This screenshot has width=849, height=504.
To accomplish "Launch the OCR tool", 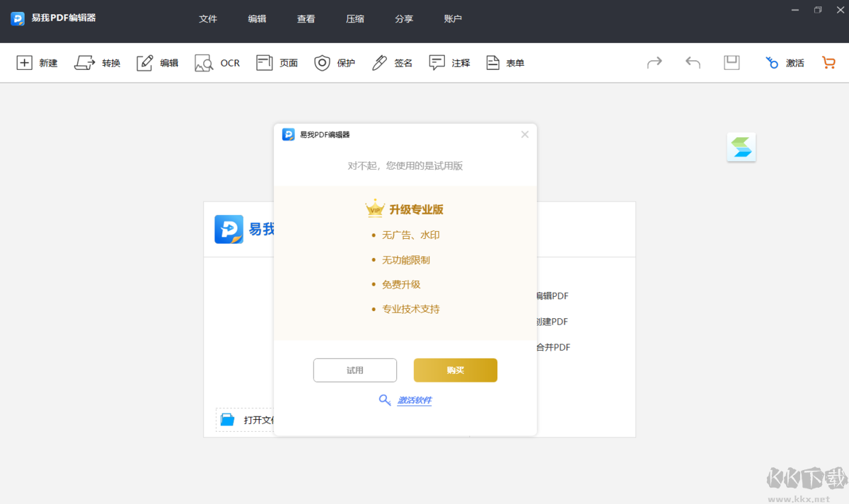I will click(216, 62).
